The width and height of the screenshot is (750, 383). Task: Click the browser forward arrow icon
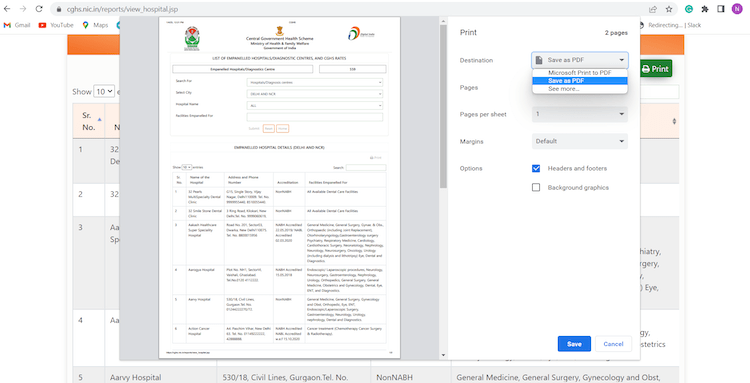tap(23, 9)
